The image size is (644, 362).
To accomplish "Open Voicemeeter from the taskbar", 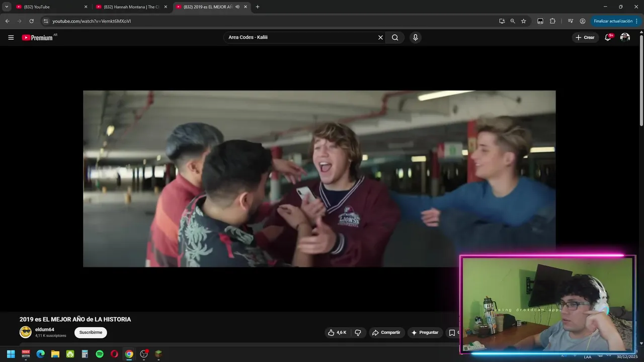I will pyautogui.click(x=26, y=354).
